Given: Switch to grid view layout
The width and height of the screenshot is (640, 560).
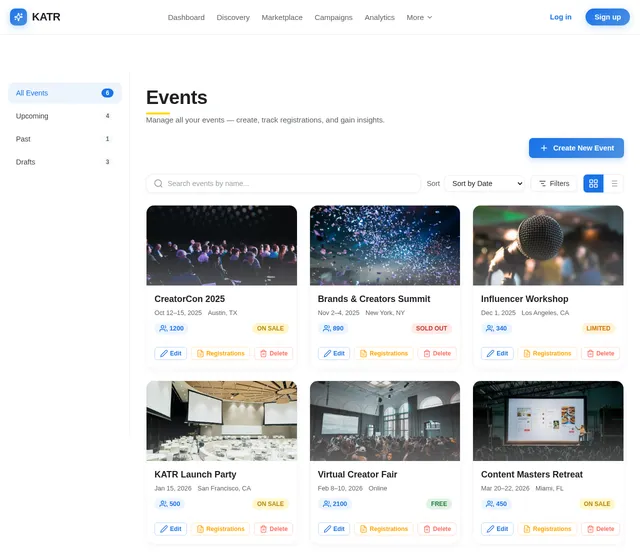Looking at the screenshot, I should pos(593,184).
